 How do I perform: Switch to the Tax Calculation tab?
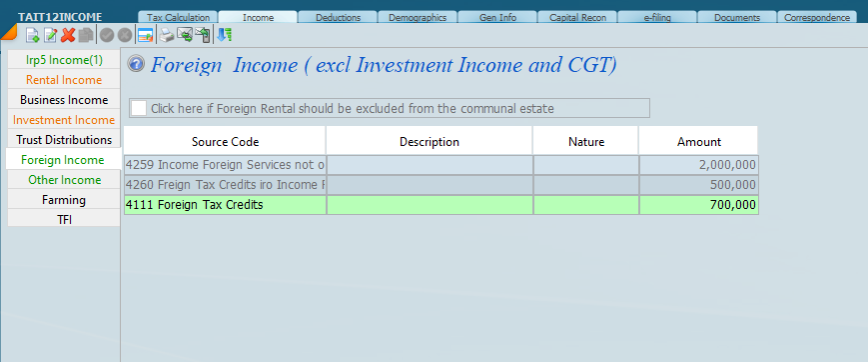click(x=178, y=17)
